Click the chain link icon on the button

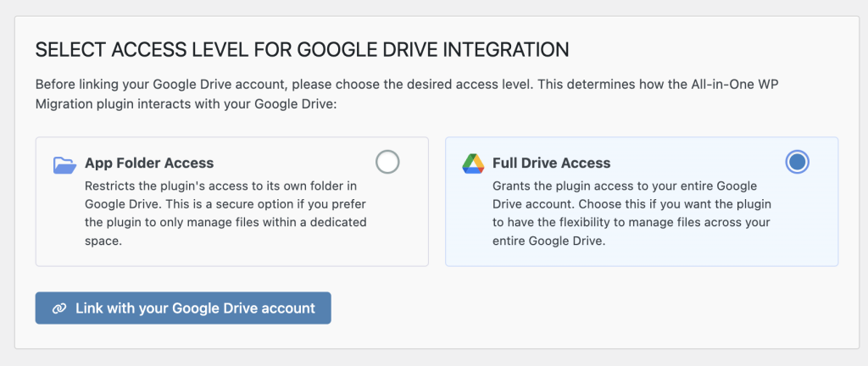click(58, 308)
